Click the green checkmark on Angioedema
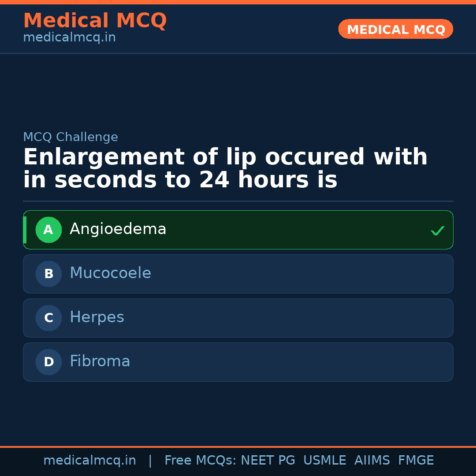Image resolution: width=476 pixels, height=476 pixels. [x=437, y=231]
